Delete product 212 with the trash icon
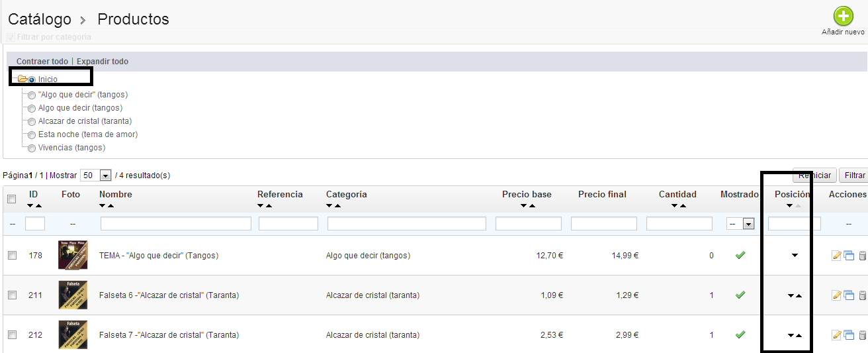Image resolution: width=868 pixels, height=353 pixels. (x=862, y=335)
